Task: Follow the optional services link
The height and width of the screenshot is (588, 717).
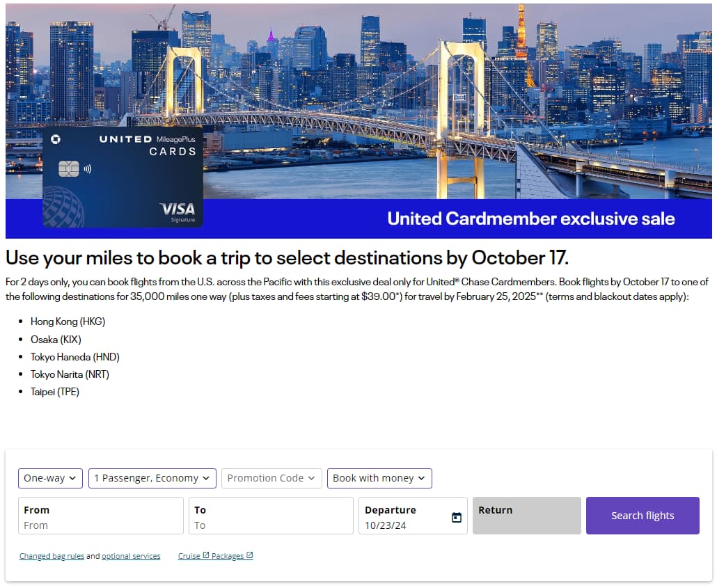Action: (131, 556)
